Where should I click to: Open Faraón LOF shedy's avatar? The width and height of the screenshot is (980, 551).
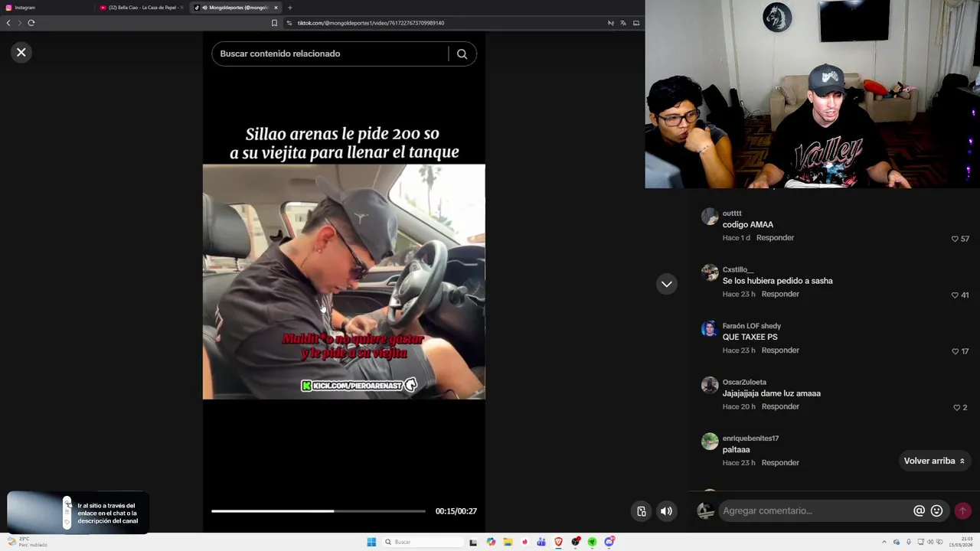pyautogui.click(x=710, y=329)
